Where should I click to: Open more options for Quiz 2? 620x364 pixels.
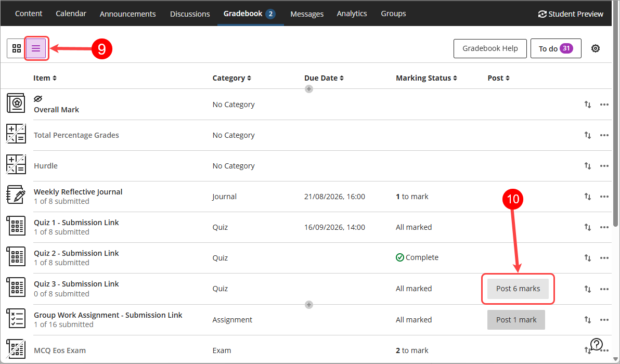[x=604, y=258]
